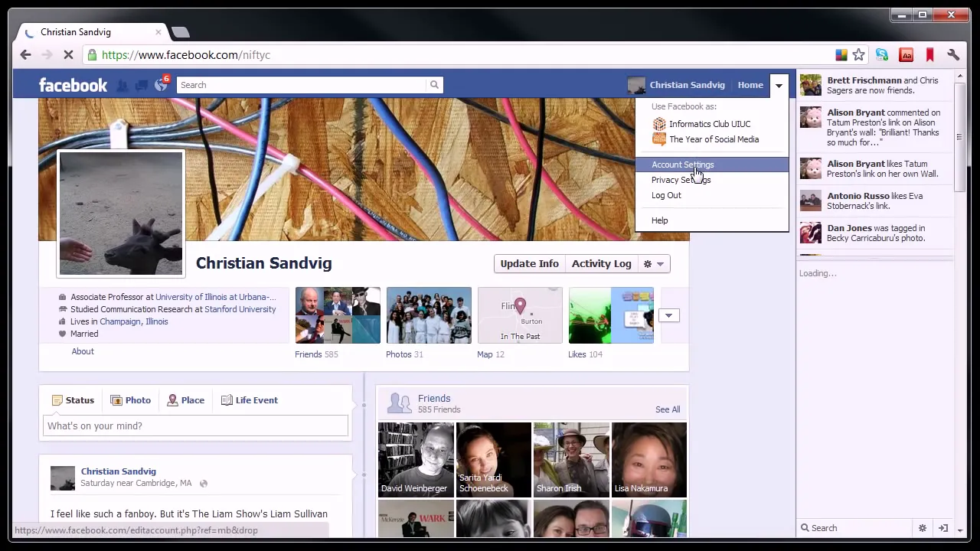
Task: Open friend requests icon in blue bar
Action: 122,86
